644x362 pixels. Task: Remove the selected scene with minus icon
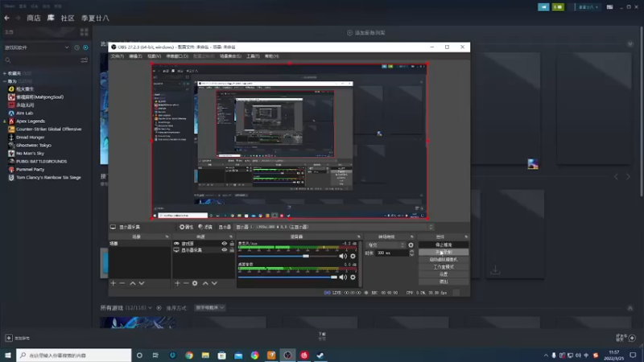click(122, 283)
